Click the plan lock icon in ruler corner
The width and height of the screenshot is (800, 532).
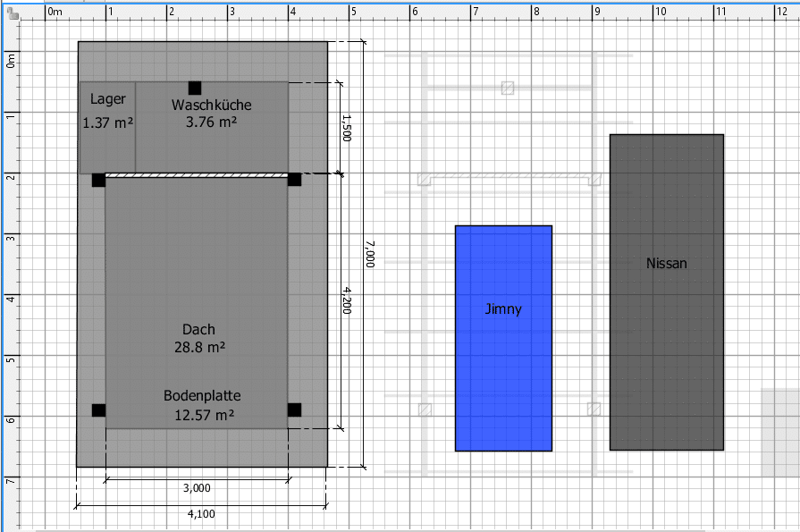click(13, 13)
